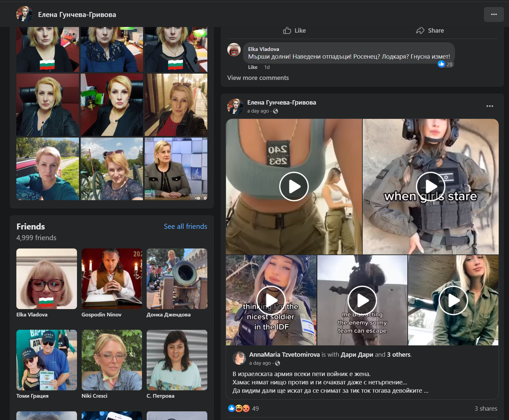Open Elka Vladova friend thumbnail
Screen dimensions: 509x420
47,279
